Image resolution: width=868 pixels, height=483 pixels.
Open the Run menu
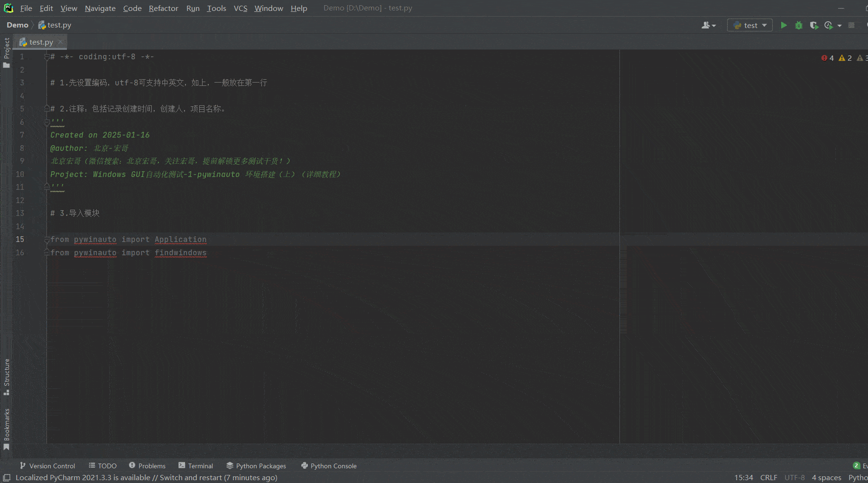pyautogui.click(x=193, y=8)
